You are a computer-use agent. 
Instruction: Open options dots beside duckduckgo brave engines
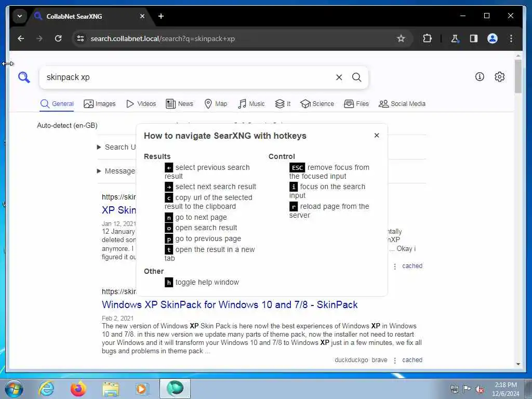click(x=395, y=361)
